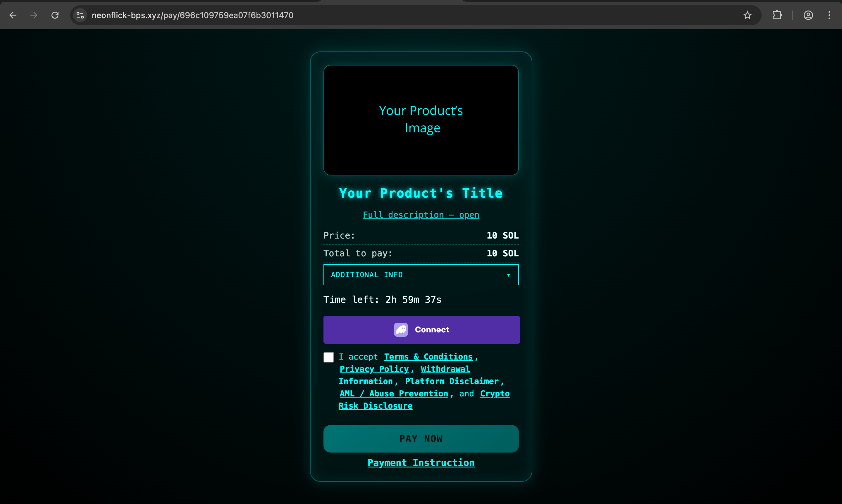Image resolution: width=842 pixels, height=504 pixels.
Task: Click the browser back arrow
Action: (x=13, y=15)
